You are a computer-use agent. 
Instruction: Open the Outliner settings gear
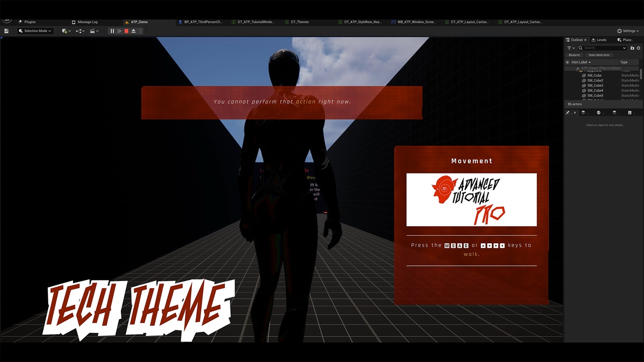coord(639,48)
